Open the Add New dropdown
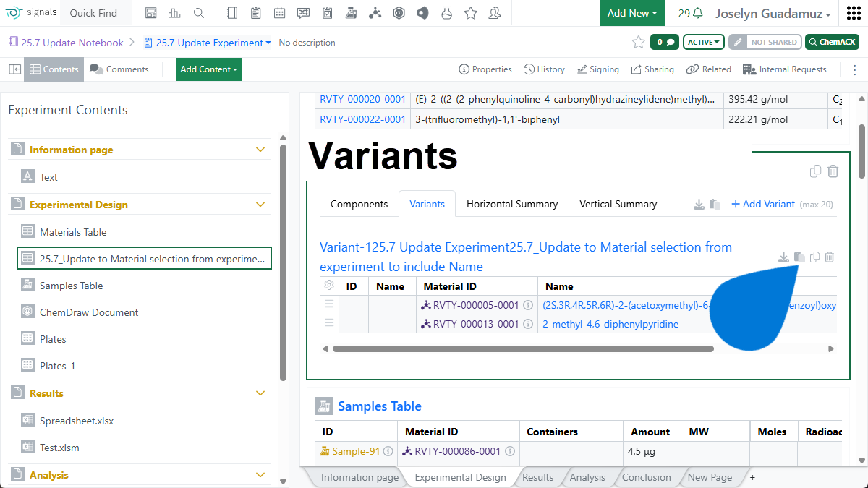This screenshot has width=868, height=488. tap(632, 13)
